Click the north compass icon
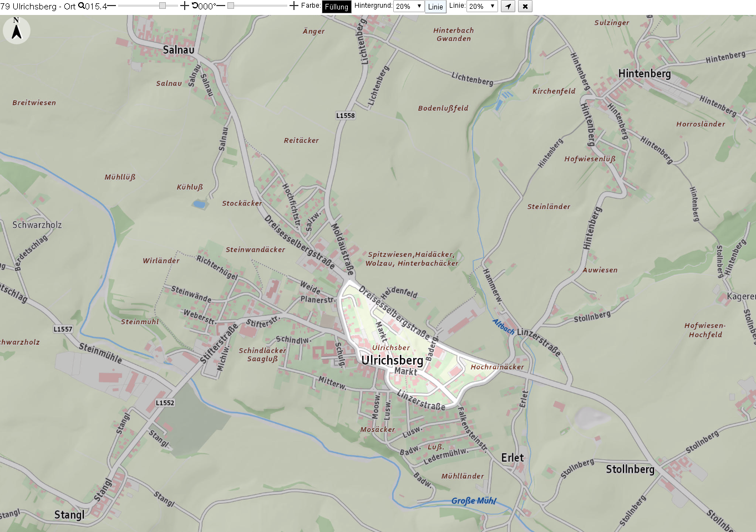Screen dimensions: 756x532 (x=17, y=30)
